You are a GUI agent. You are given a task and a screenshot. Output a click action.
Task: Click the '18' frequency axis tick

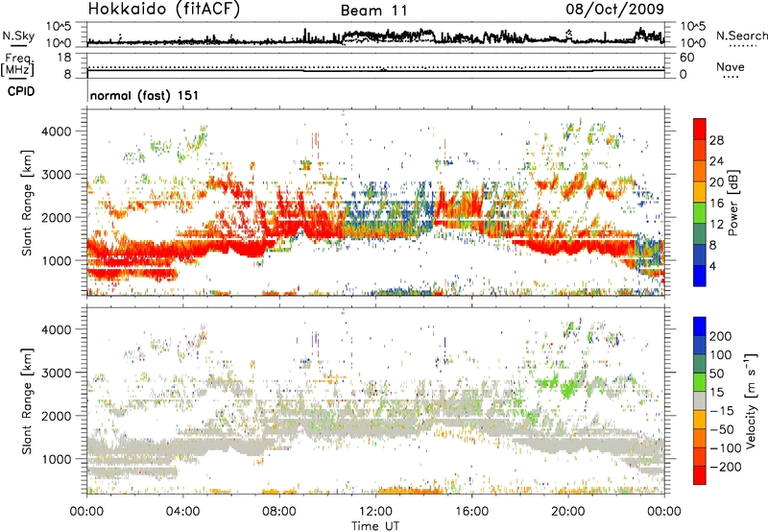coord(64,58)
